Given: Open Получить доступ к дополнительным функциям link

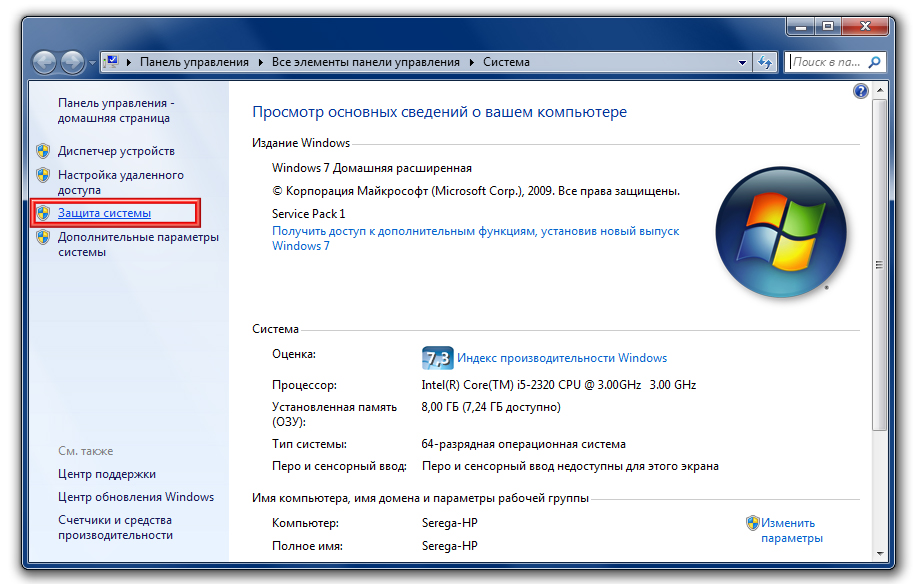Looking at the screenshot, I should click(x=476, y=239).
